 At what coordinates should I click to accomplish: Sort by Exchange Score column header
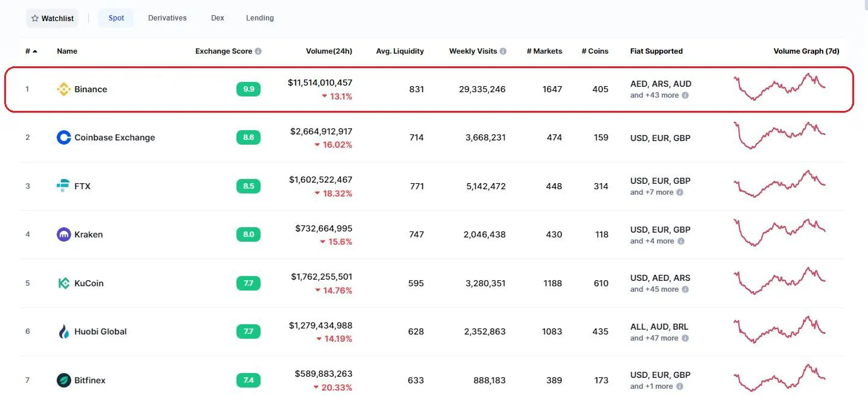click(x=223, y=51)
